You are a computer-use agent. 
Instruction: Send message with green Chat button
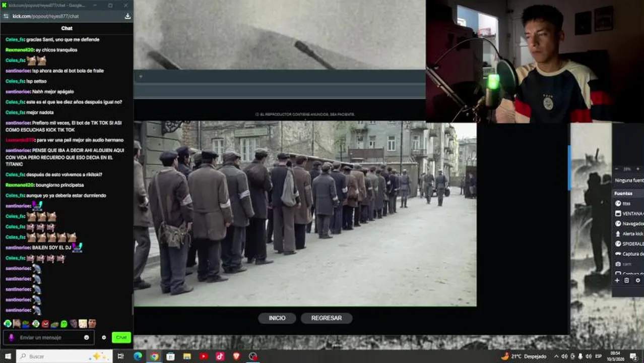tap(121, 337)
